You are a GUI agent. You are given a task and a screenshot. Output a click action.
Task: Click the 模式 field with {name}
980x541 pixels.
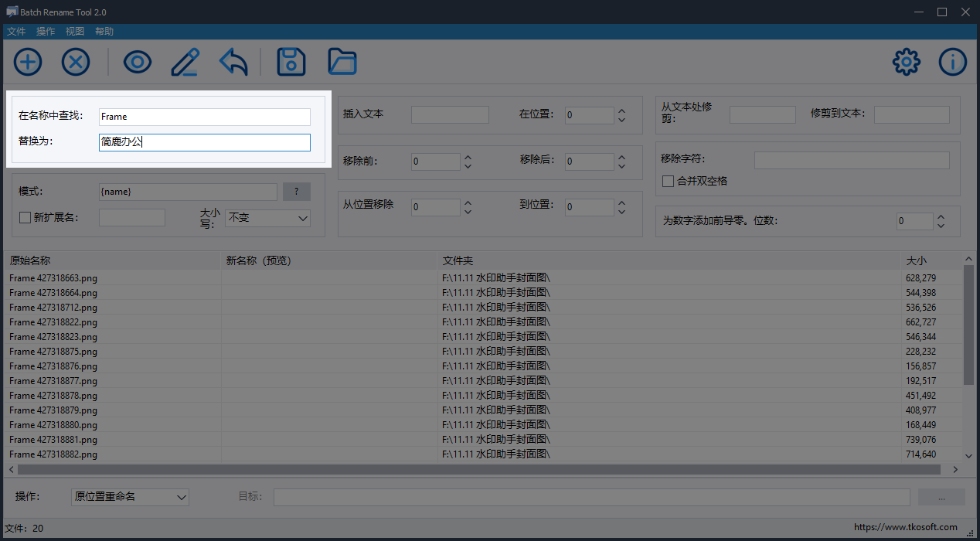[x=187, y=192]
